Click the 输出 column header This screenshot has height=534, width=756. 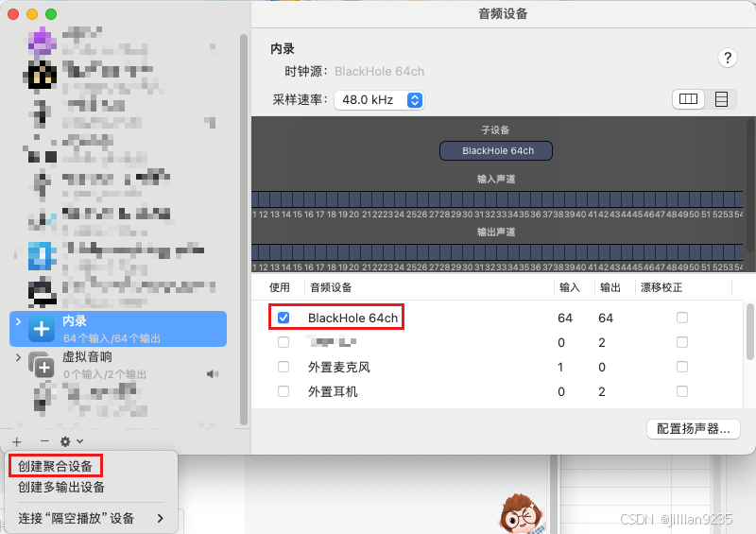610,287
